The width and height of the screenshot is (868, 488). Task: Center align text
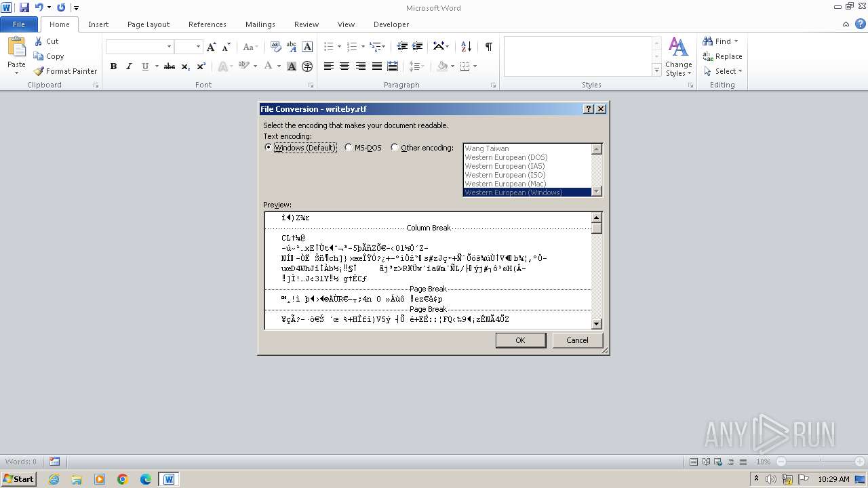click(344, 66)
